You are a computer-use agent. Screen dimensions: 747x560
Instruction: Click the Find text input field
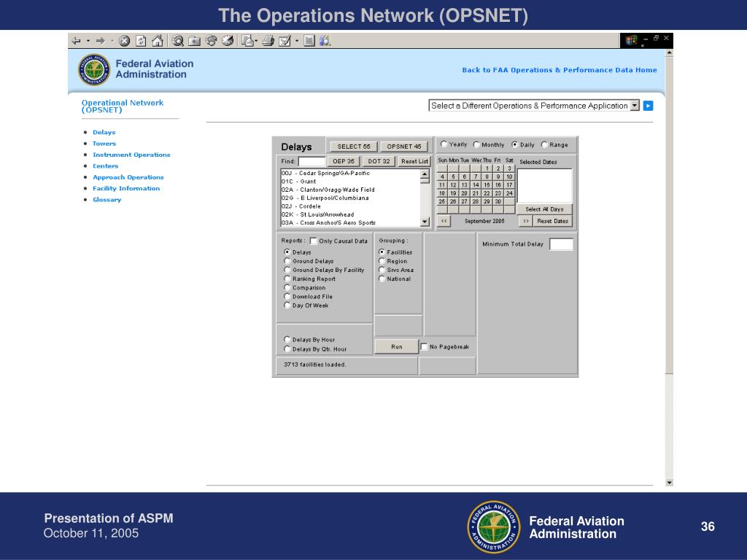(x=311, y=161)
